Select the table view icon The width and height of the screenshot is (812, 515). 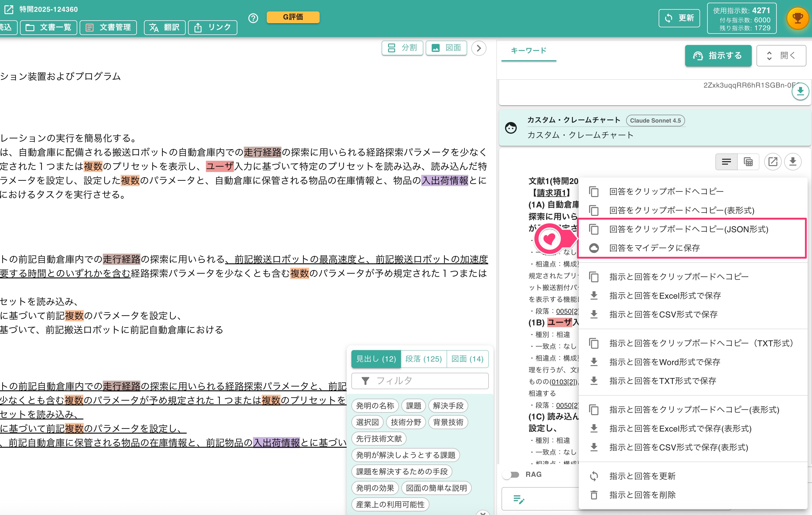tap(748, 162)
